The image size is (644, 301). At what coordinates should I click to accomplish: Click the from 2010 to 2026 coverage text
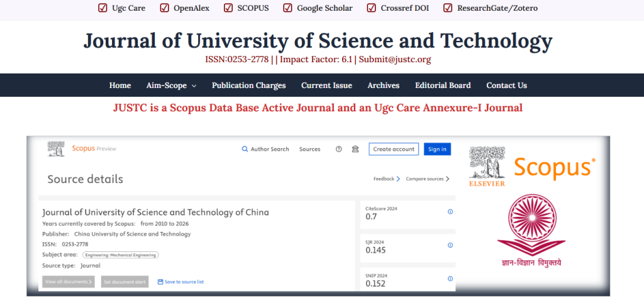coord(164,224)
